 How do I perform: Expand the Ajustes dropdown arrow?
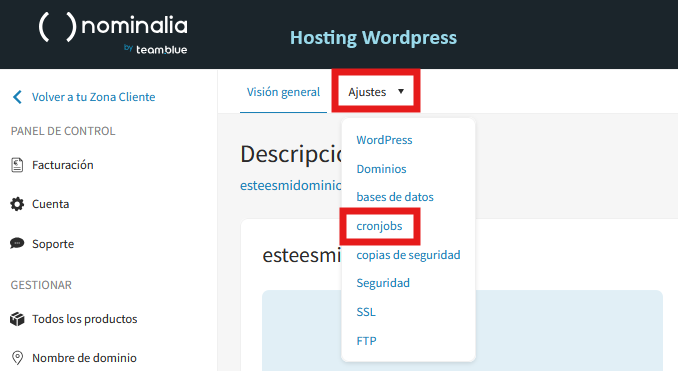click(x=401, y=91)
